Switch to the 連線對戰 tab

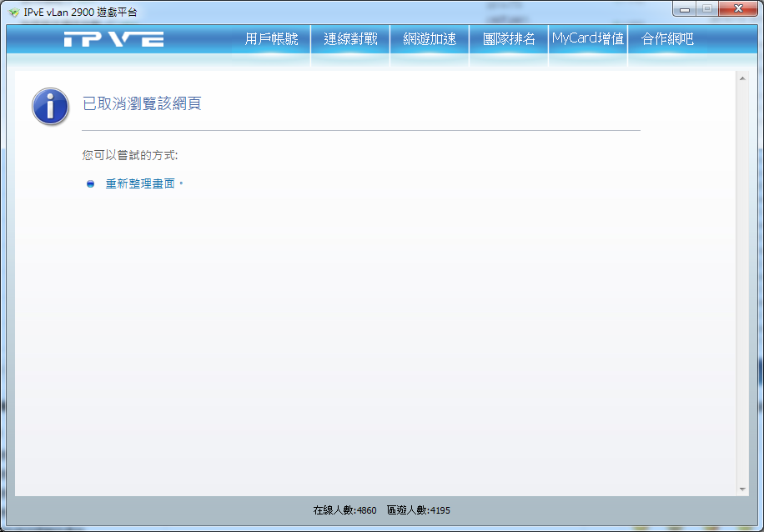point(350,39)
